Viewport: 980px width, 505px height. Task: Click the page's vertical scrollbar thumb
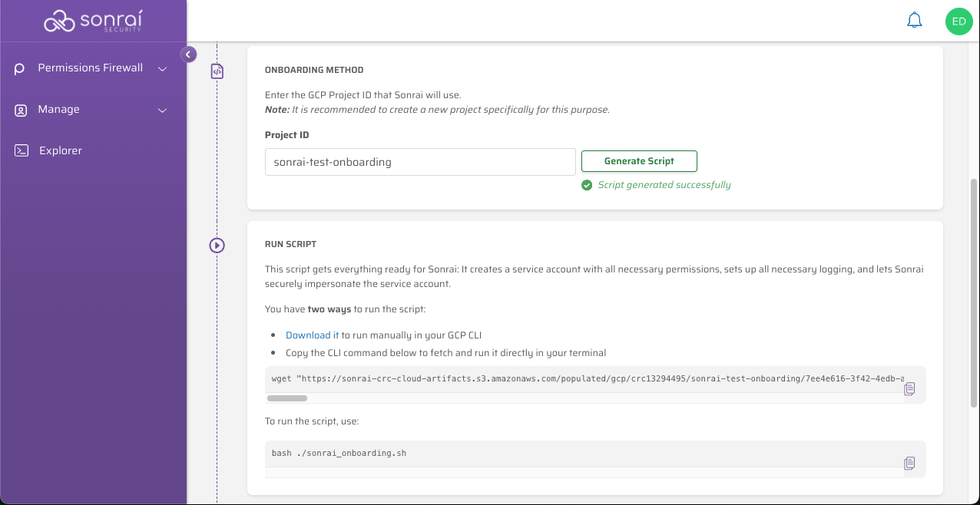coord(974,292)
